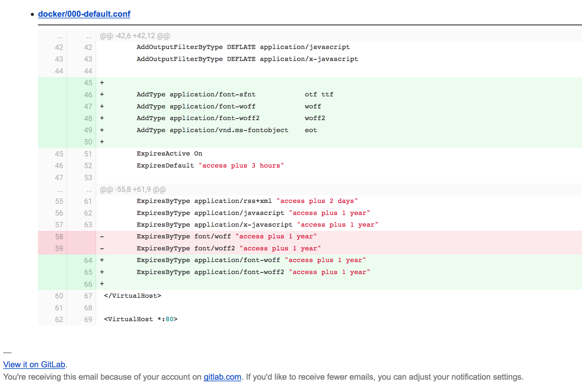The image size is (582, 392).
Task: Click the <VirtualHost *:80> opening tag
Action: [x=140, y=319]
